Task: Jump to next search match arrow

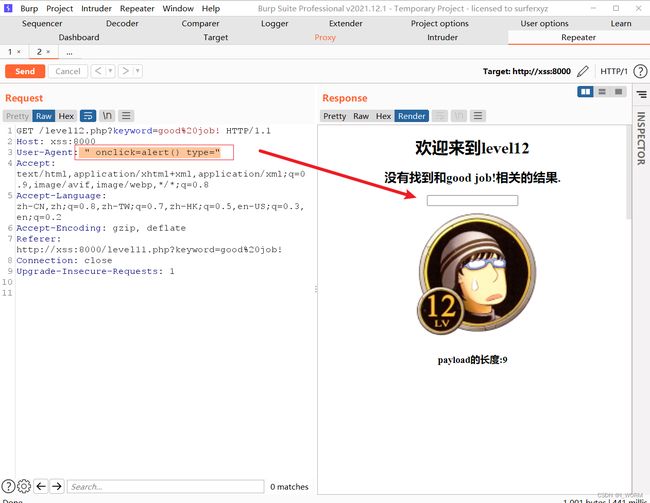Action: (x=57, y=486)
